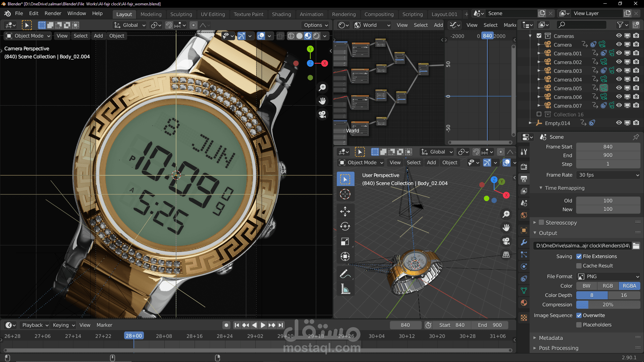Screen dimensions: 644x362
Task: Open the Render menu
Action: (x=53, y=13)
